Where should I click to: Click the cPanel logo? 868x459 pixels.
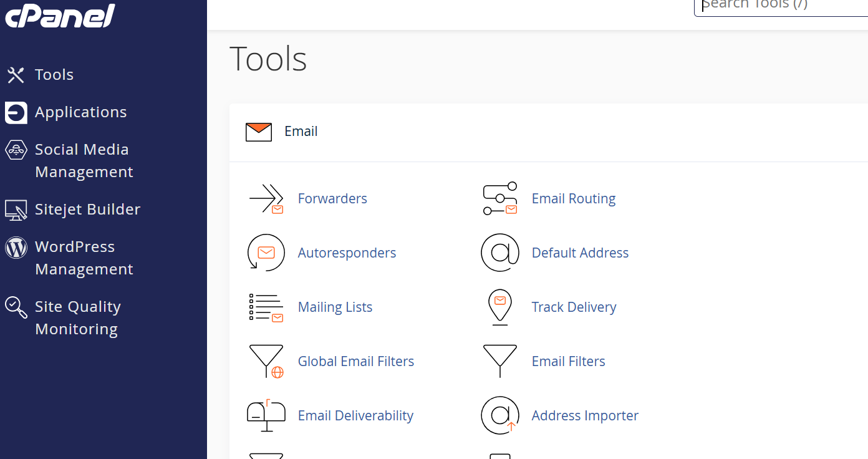[x=60, y=15]
